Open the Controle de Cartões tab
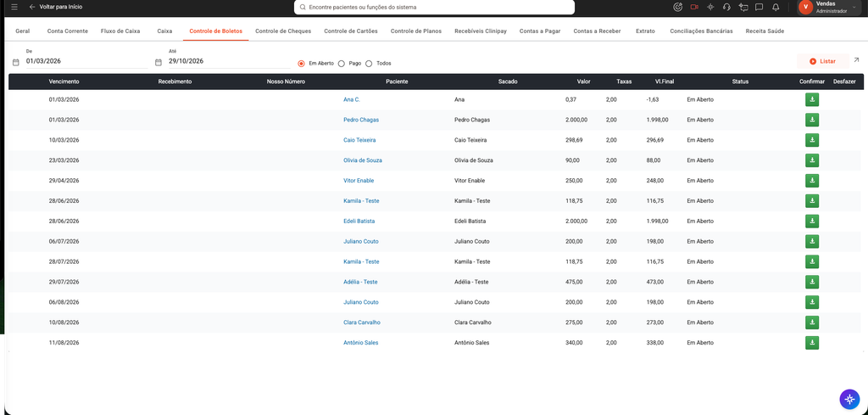Screen dimensions: 868x415 tap(351, 31)
